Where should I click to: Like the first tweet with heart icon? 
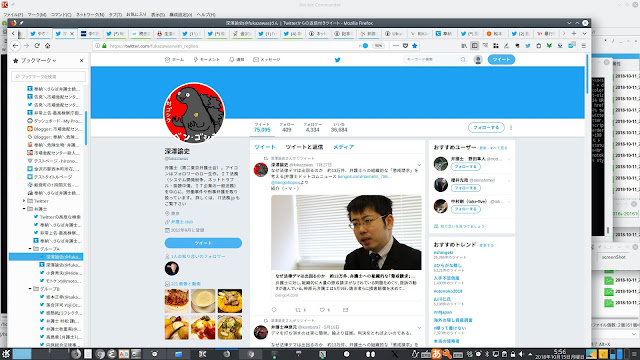pos(322,310)
